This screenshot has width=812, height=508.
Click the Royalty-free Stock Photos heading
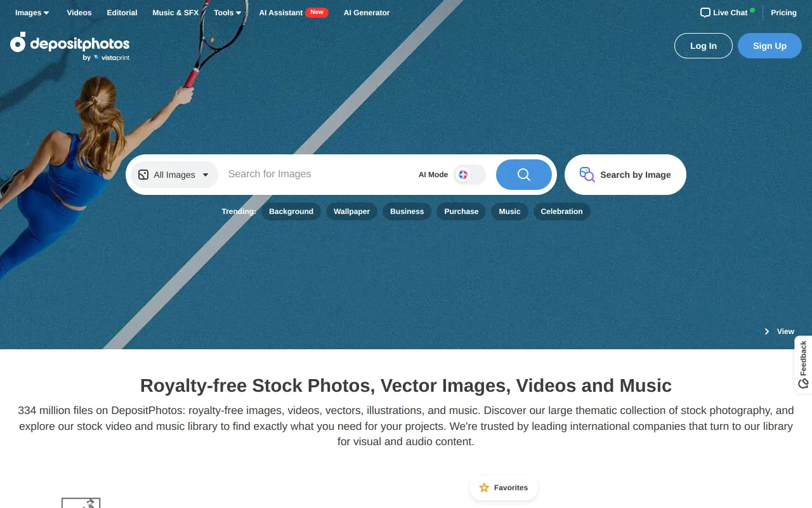click(x=406, y=385)
